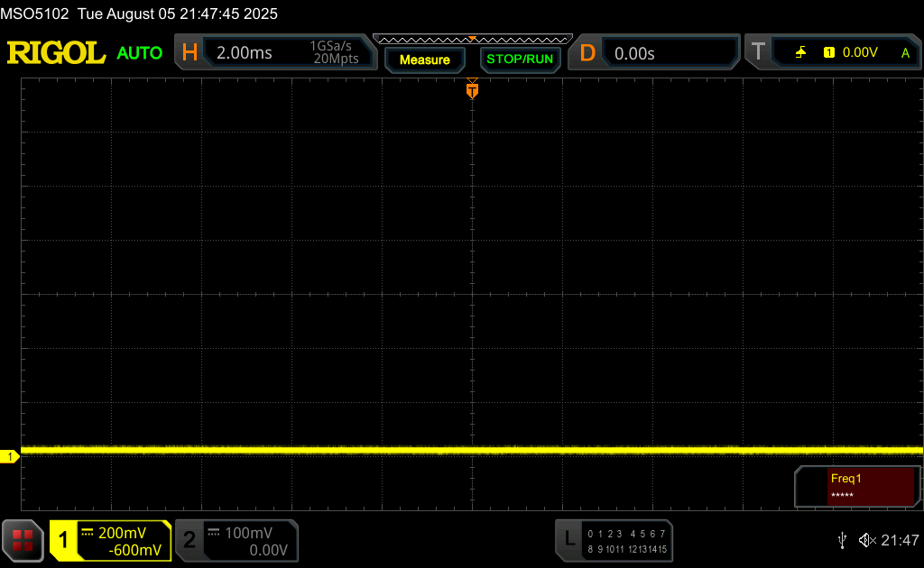Viewport: 924px width, 568px height.
Task: Toggle the STOP/RUN button
Action: pos(520,60)
